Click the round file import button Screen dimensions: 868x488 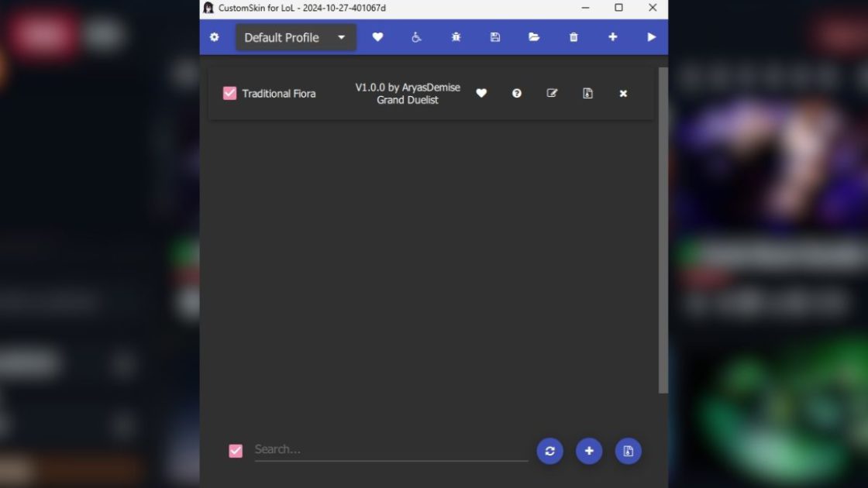click(x=629, y=451)
